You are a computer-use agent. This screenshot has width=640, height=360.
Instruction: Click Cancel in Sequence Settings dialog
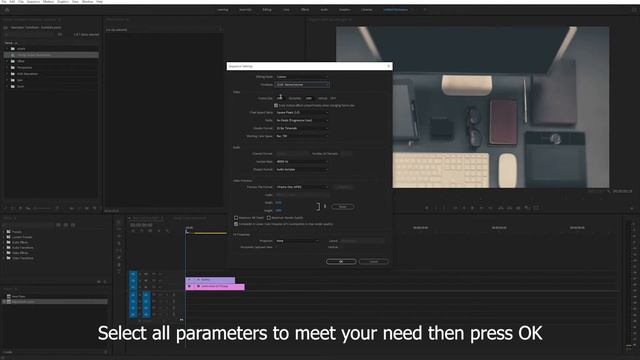(373, 262)
